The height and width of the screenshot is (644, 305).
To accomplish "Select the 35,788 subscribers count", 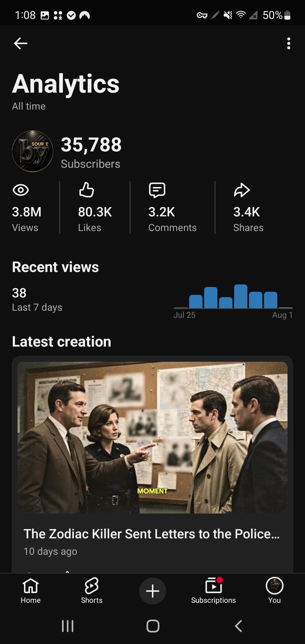I will (x=91, y=145).
